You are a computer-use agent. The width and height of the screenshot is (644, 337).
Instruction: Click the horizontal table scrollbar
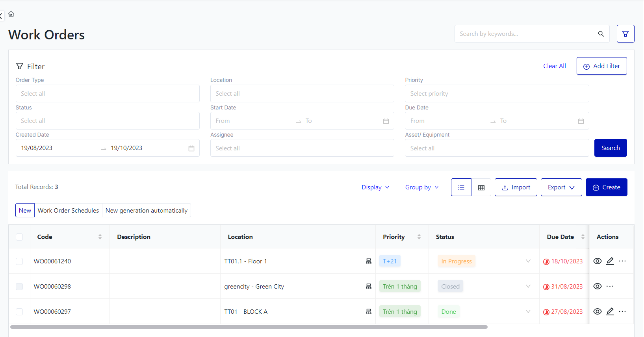tap(249, 327)
